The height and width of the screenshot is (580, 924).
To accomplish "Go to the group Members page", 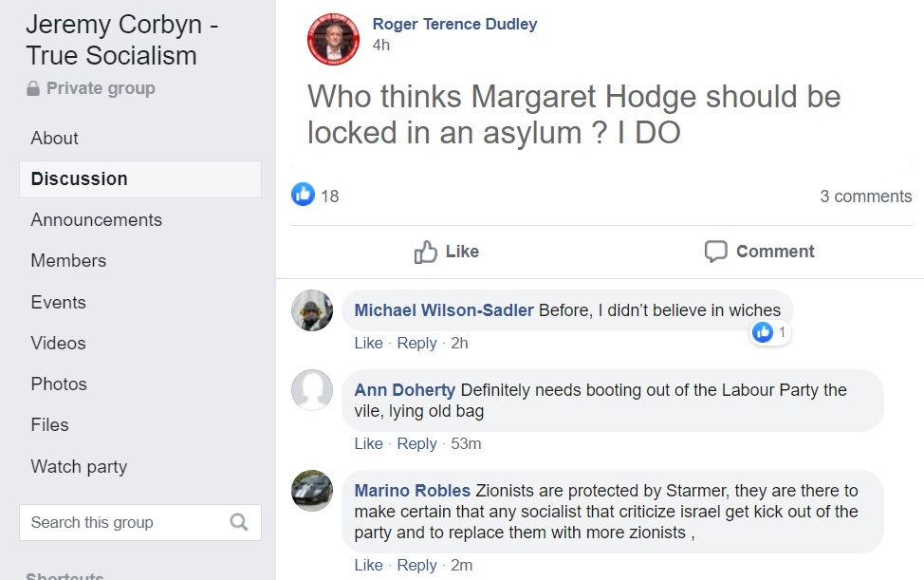I will pos(68,260).
